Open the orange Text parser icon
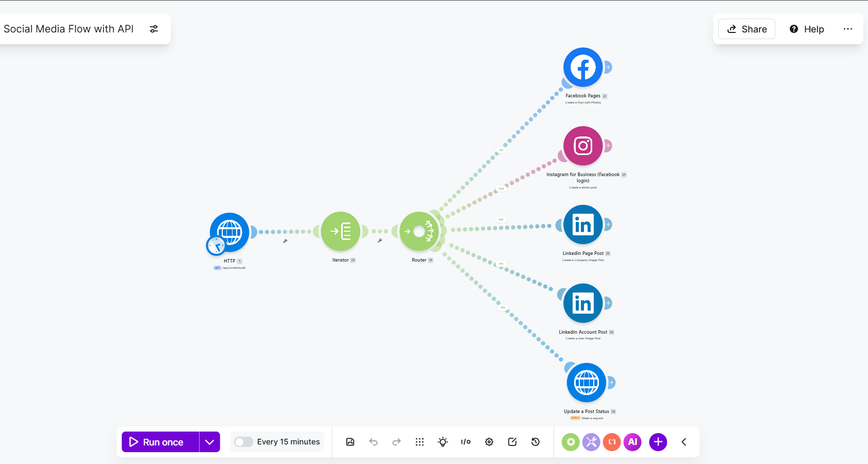The width and height of the screenshot is (868, 464). 612,442
